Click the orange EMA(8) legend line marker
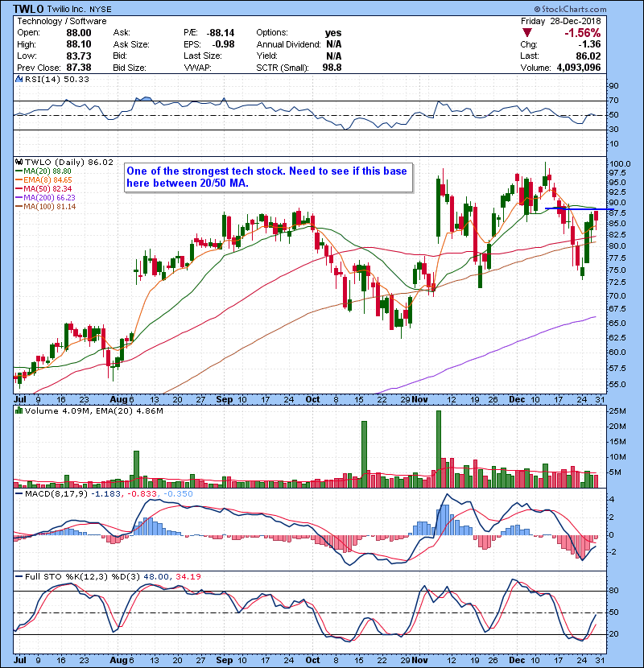This screenshot has width=644, height=668. pyautogui.click(x=19, y=180)
